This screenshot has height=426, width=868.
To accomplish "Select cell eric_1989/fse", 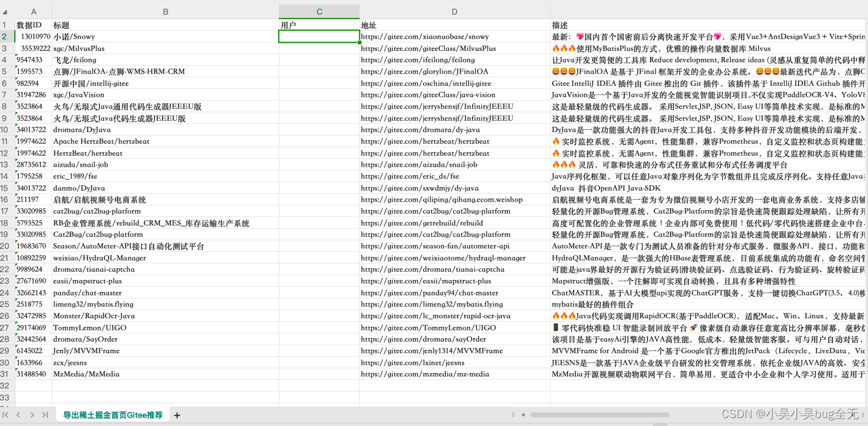I will tap(165, 177).
